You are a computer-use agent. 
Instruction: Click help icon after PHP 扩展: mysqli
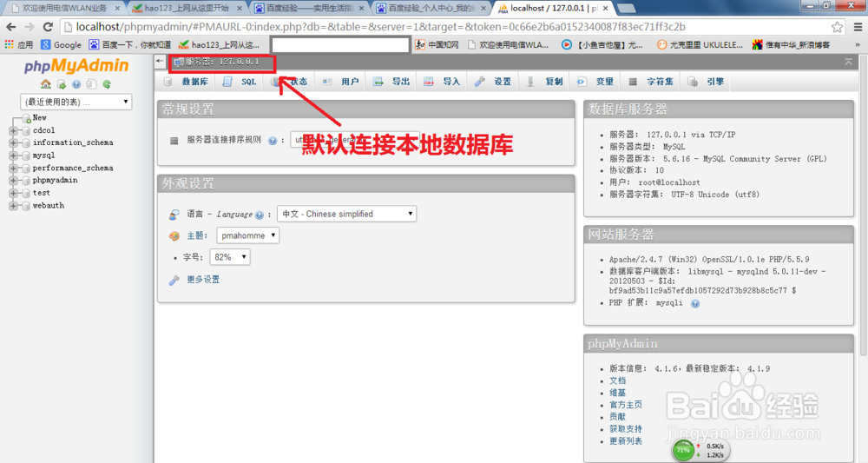coord(695,303)
